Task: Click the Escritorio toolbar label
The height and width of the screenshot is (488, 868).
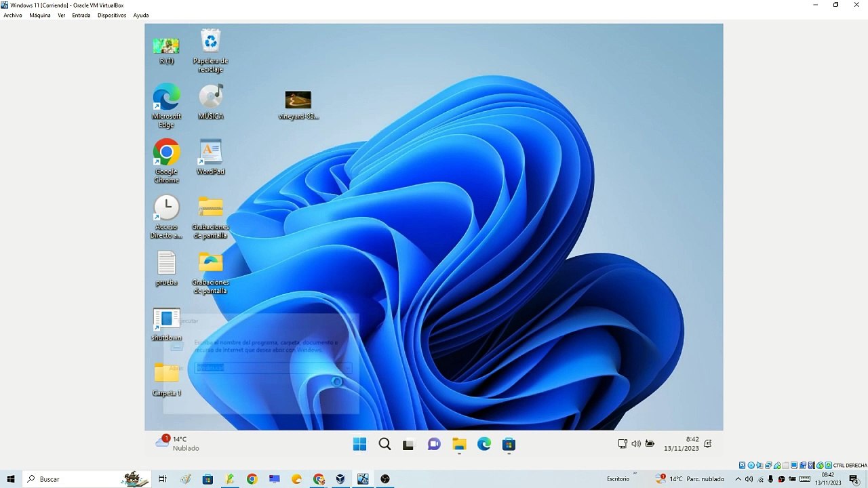Action: (x=618, y=479)
